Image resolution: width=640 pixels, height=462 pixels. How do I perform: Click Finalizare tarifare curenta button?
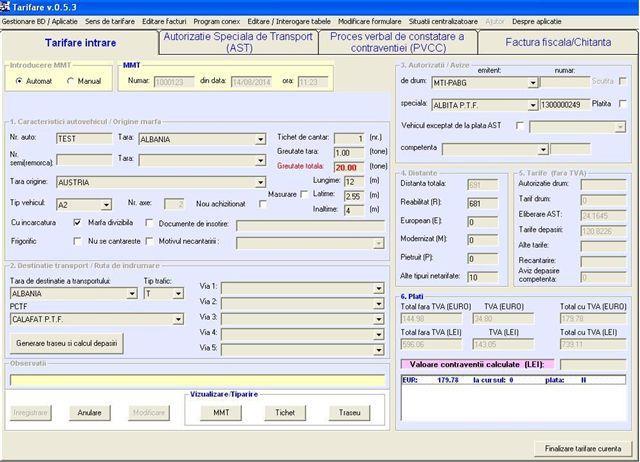tap(583, 449)
